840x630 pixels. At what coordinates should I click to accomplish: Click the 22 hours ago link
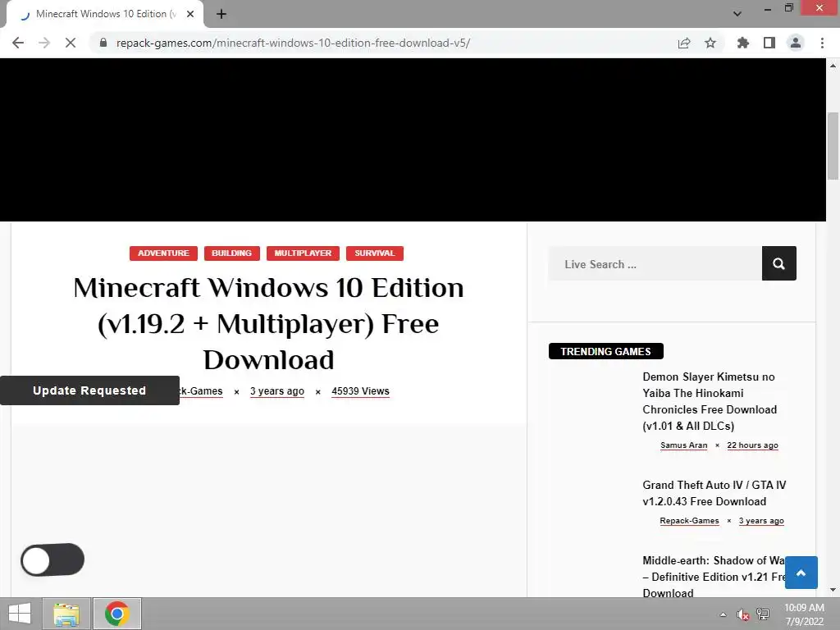pyautogui.click(x=752, y=445)
